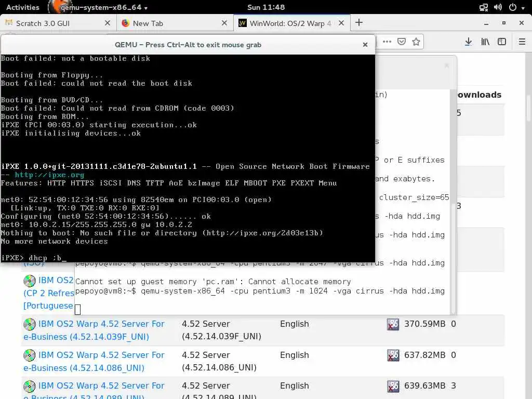Click the Downloads column header on the webpage
This screenshot has width=532, height=399.
tap(479, 95)
